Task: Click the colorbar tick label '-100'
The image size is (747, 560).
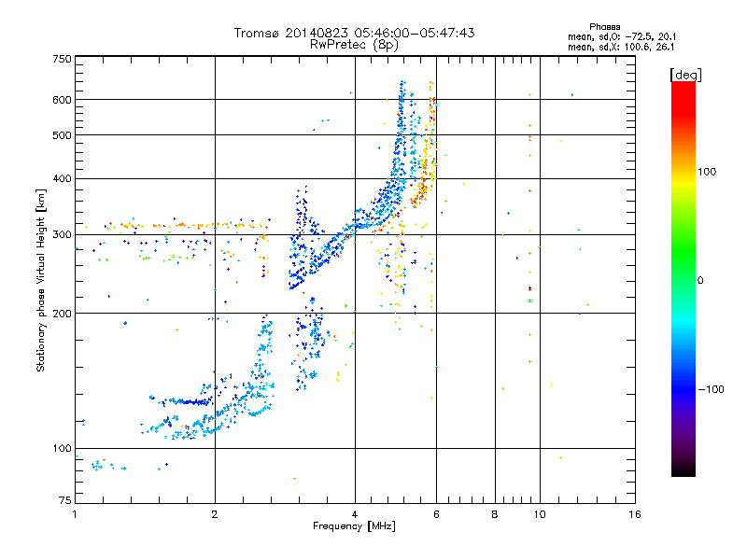Action: (712, 389)
